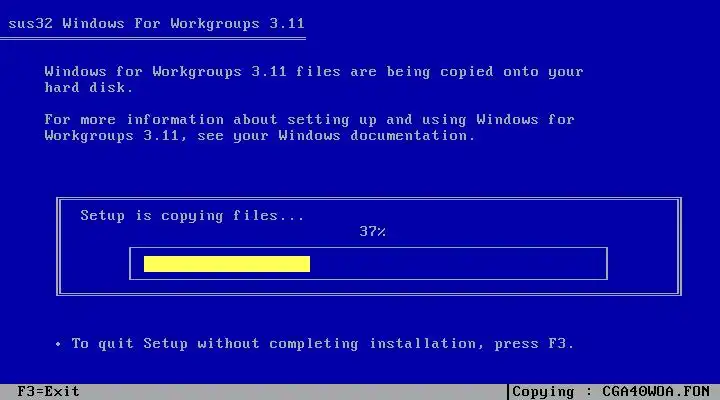Click the sus32 Windows For Workgroups 3.11 title
Screen dimensions: 720x400
[156, 23]
